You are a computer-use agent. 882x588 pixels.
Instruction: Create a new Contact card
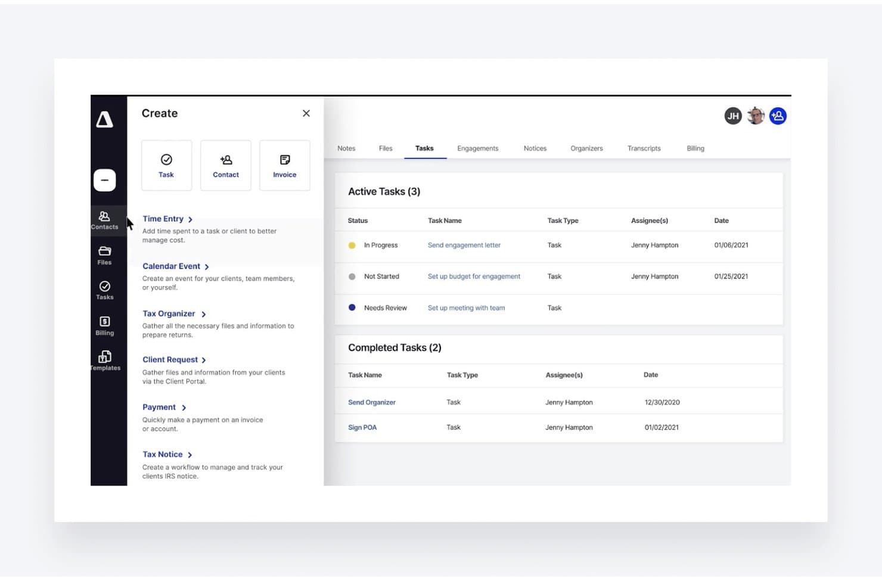tap(226, 166)
